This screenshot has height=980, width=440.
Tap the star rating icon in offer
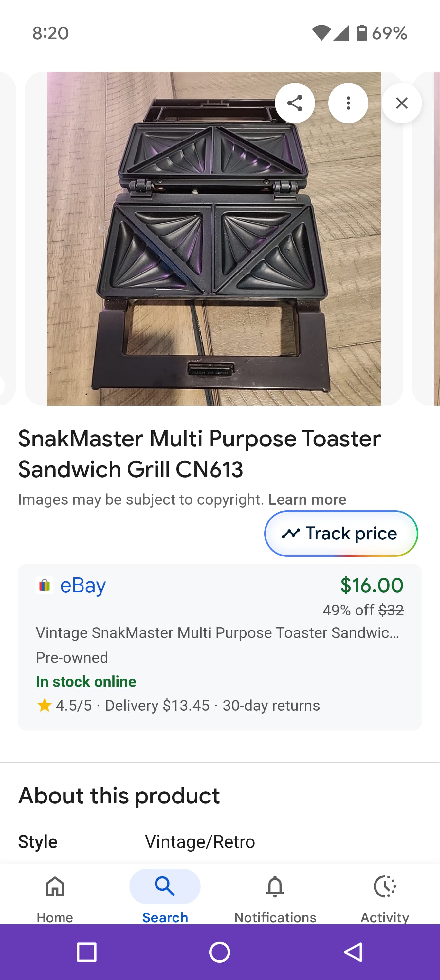click(44, 705)
